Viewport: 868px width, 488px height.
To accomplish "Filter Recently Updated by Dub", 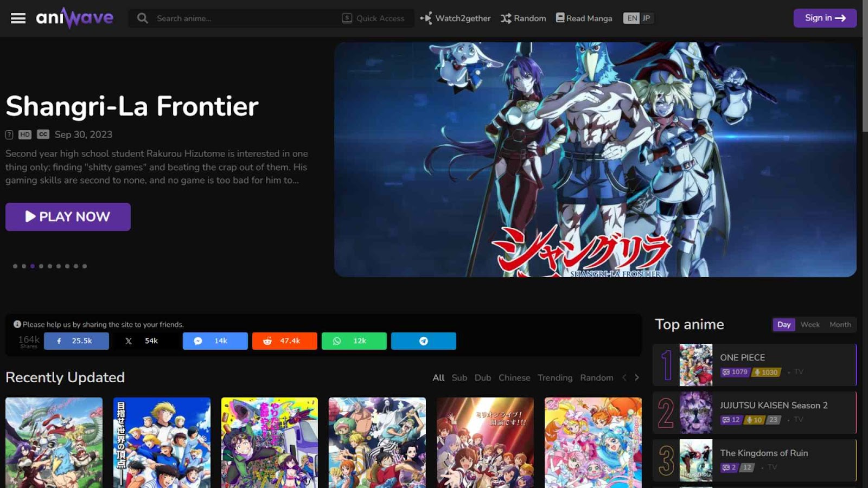I will point(483,378).
